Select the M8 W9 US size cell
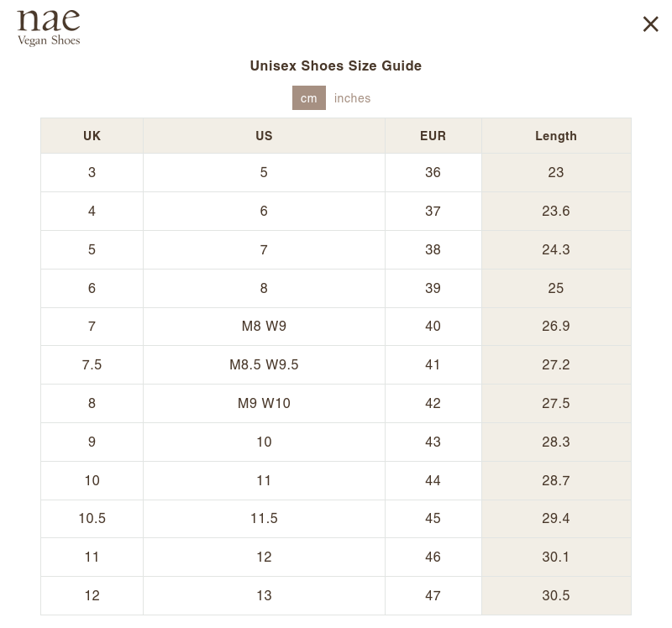The width and height of the screenshot is (672, 628). click(264, 326)
